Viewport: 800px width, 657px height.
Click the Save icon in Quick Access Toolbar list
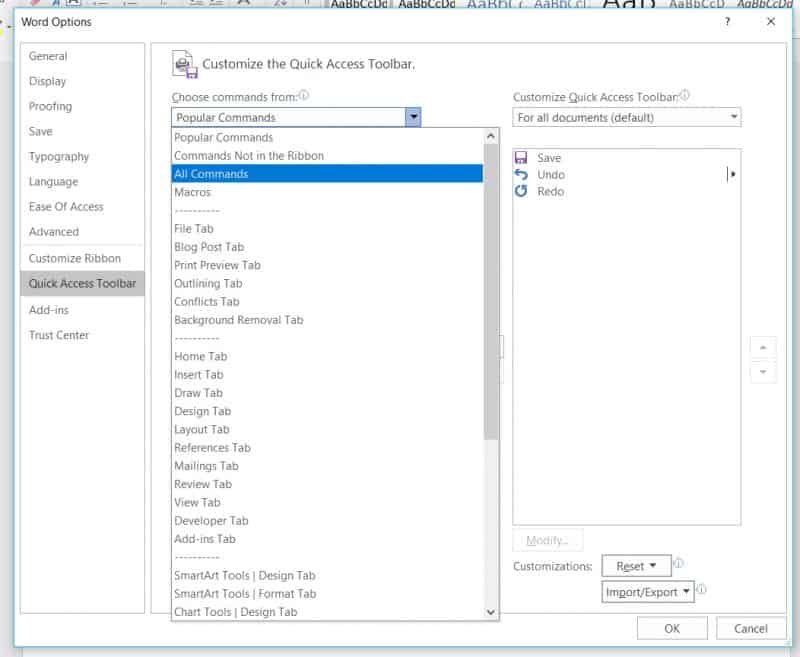(521, 157)
